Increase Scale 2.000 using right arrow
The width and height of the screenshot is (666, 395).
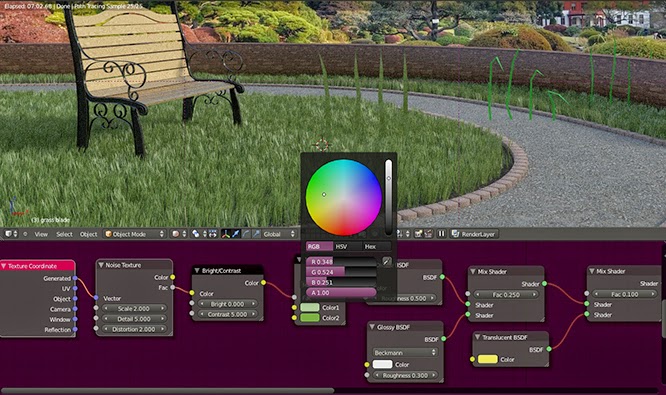click(x=162, y=308)
